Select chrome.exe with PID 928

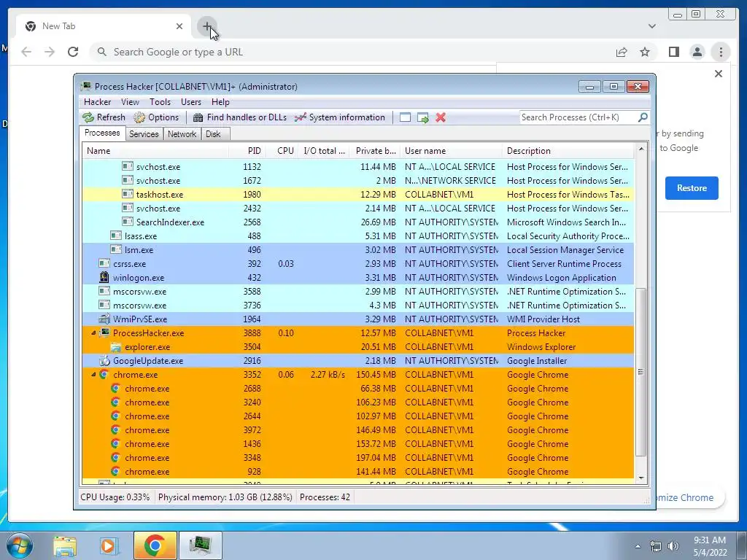[x=357, y=472]
